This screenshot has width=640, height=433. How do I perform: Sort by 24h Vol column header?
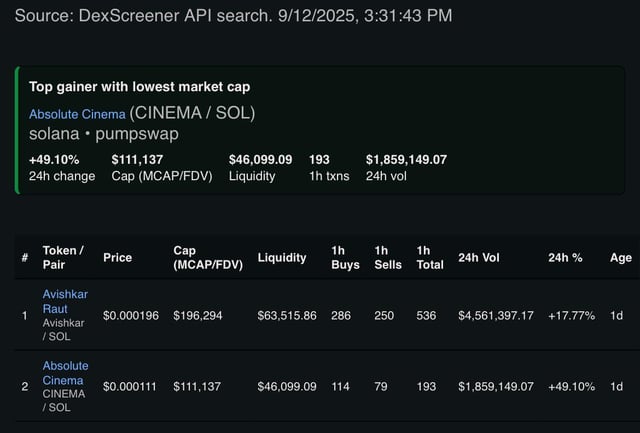481,257
